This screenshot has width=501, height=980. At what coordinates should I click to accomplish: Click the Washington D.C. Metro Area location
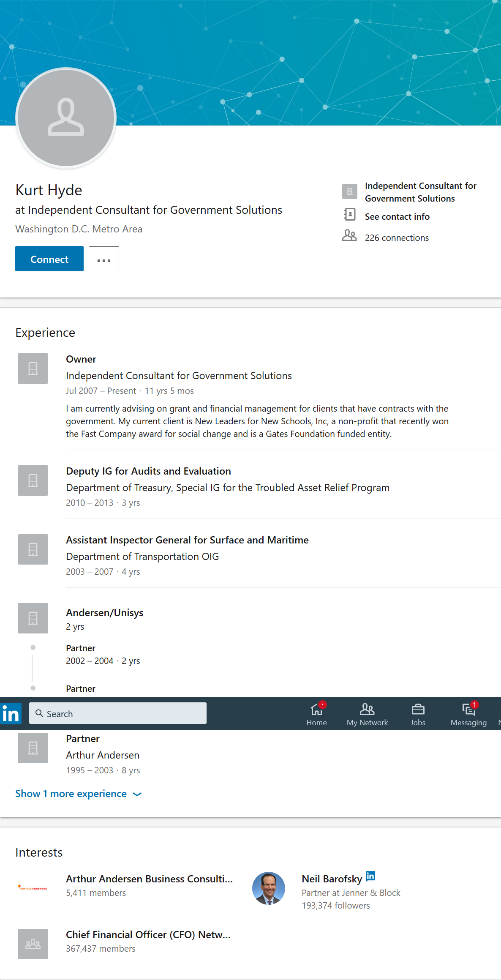79,229
